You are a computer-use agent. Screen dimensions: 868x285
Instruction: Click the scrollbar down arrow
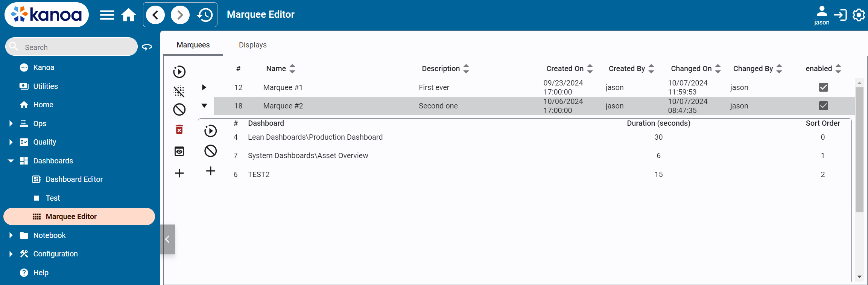tap(859, 277)
